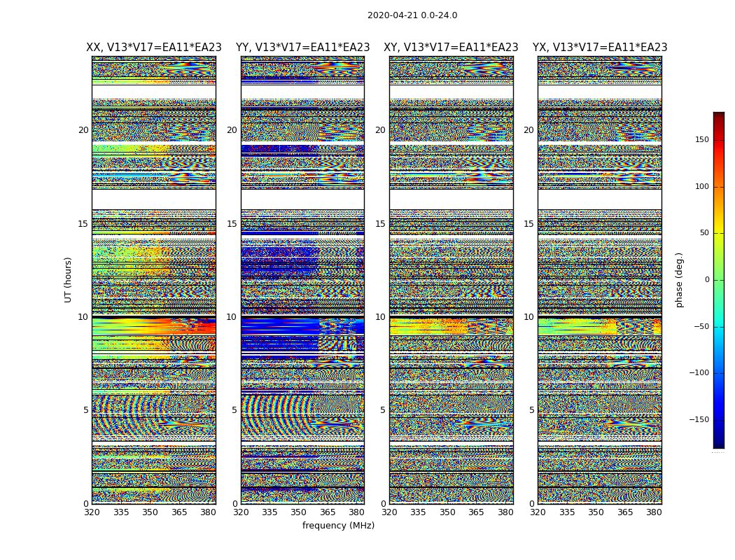This screenshot has width=735, height=560.
Task: Click inside the YY phase waterfall plot
Action: point(303,280)
